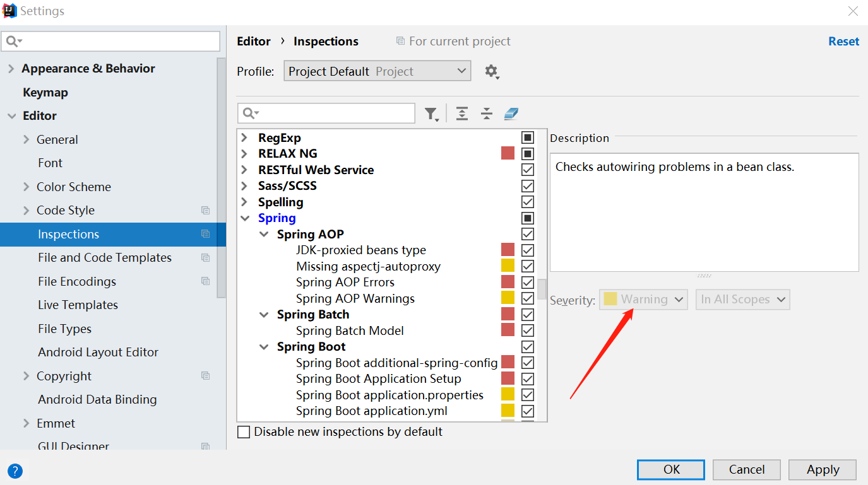Viewport: 868px width, 485px height.
Task: Click the eraser reset-to-empty icon
Action: click(511, 114)
